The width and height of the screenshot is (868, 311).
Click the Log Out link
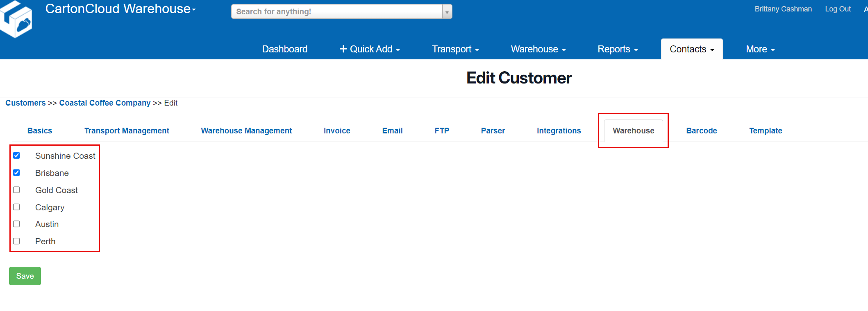tap(838, 9)
